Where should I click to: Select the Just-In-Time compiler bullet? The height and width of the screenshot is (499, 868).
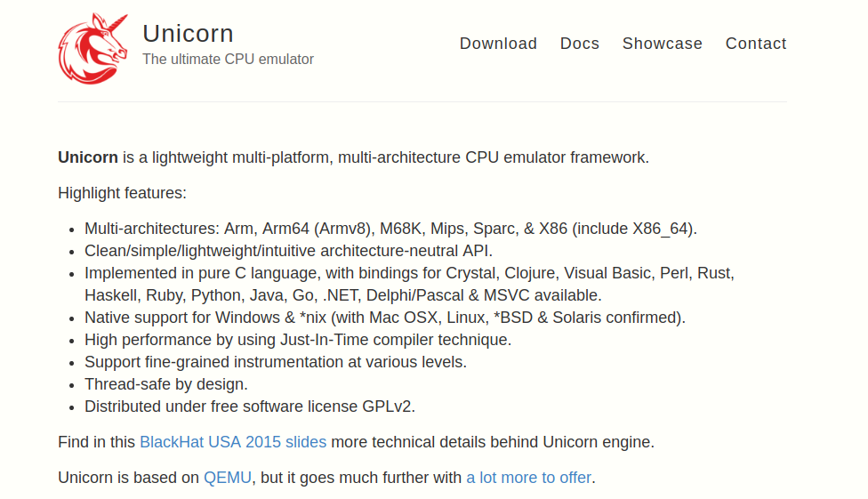297,340
